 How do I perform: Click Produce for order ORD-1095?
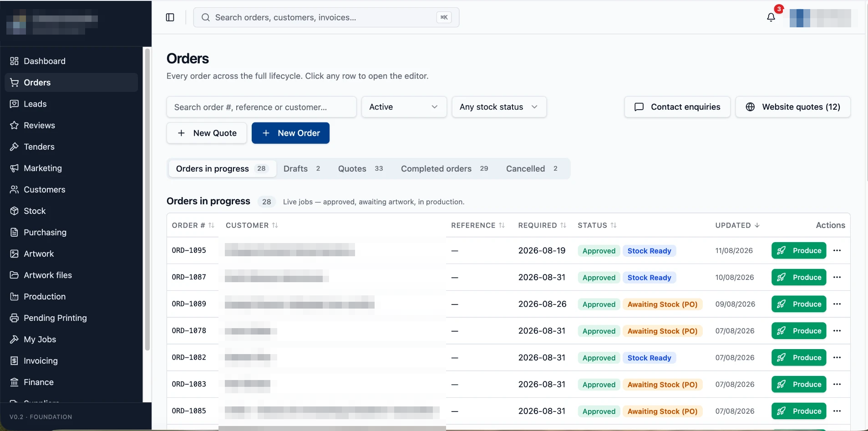pyautogui.click(x=799, y=250)
